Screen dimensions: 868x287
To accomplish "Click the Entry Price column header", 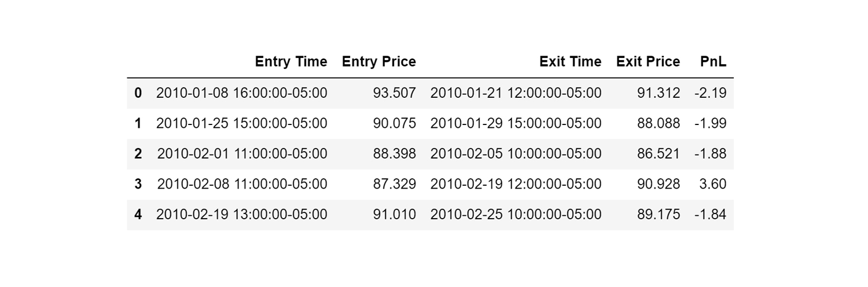I will (379, 62).
